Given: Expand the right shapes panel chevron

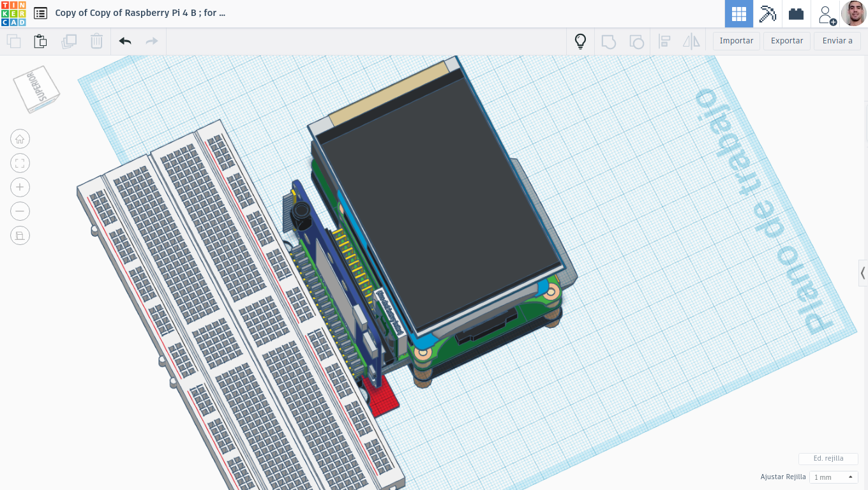Looking at the screenshot, I should [x=863, y=273].
